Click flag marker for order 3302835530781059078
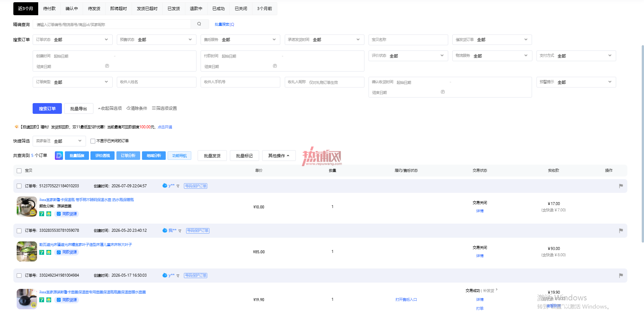This screenshot has height=313, width=644. click(621, 231)
